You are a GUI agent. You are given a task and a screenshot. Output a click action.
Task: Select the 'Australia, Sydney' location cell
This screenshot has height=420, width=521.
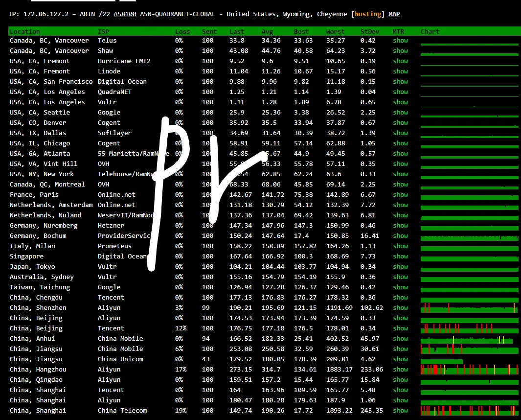click(x=42, y=277)
